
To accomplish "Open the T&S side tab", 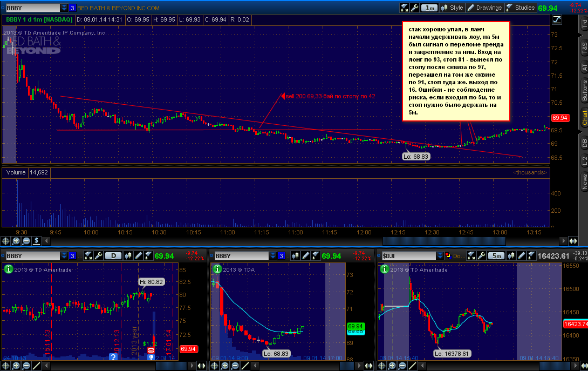I will click(584, 49).
